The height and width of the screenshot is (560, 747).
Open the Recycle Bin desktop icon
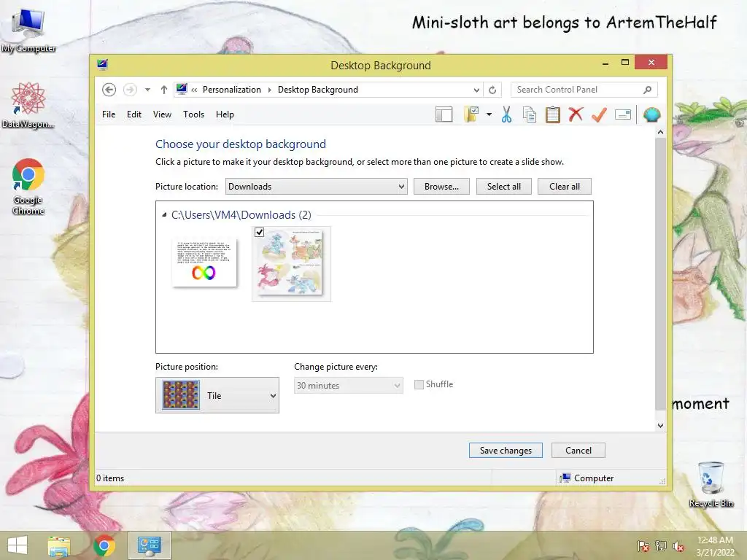point(711,484)
